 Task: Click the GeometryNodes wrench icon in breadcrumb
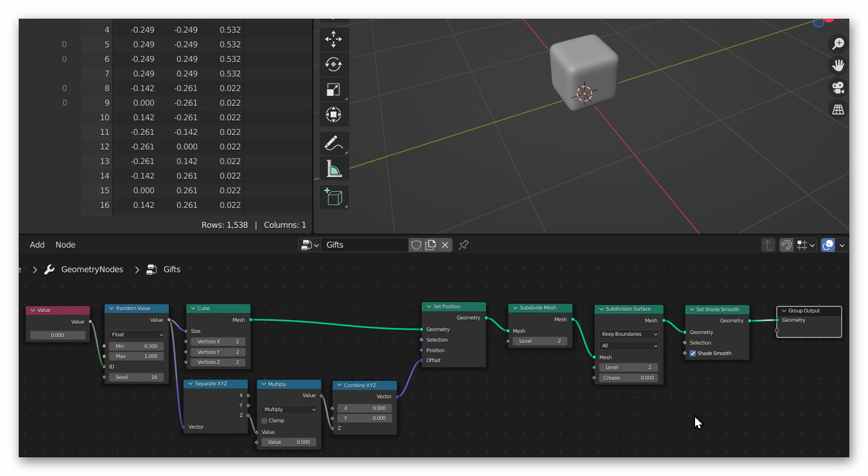coord(50,269)
